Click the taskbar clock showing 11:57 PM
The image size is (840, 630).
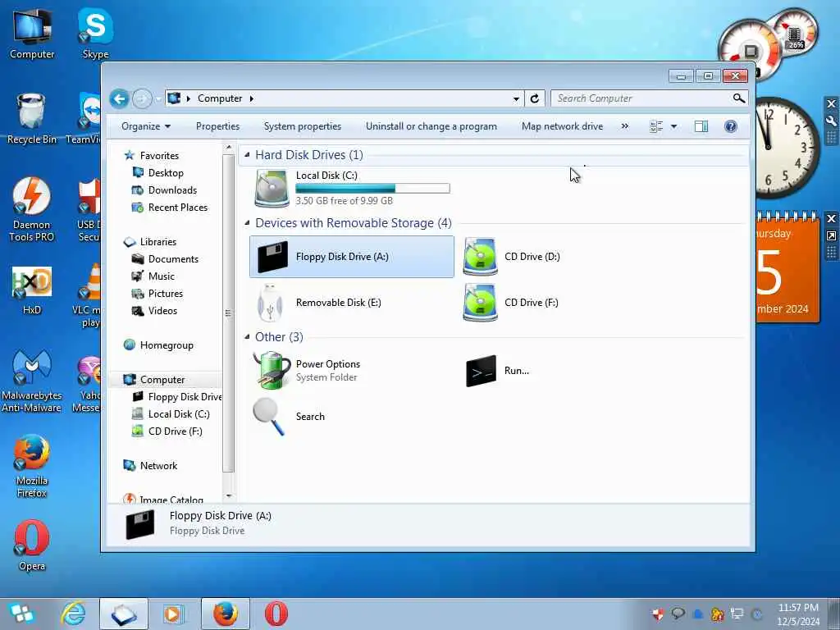(798, 614)
